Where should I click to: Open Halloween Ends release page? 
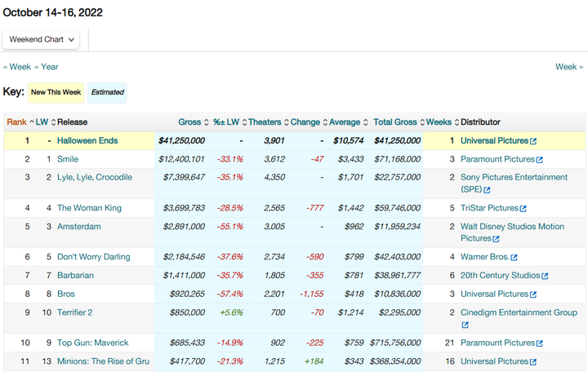pos(87,140)
